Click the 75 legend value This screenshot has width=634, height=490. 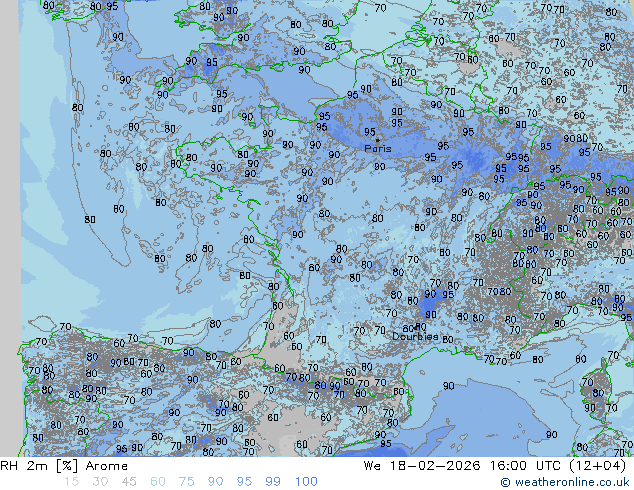(x=187, y=482)
